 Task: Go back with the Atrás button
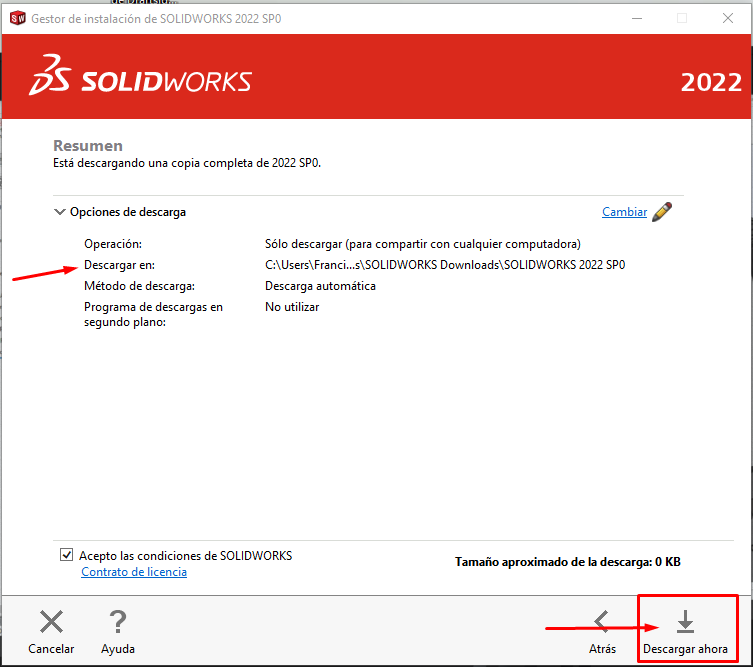[602, 631]
